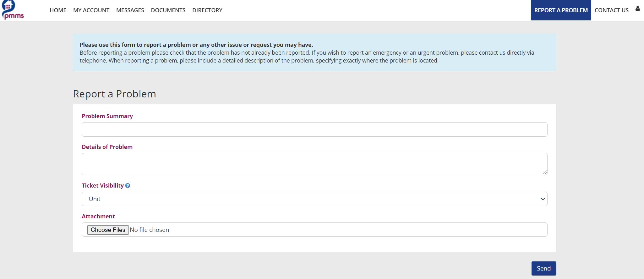The height and width of the screenshot is (279, 644).
Task: Click into Details of Problem textarea
Action: point(314,164)
